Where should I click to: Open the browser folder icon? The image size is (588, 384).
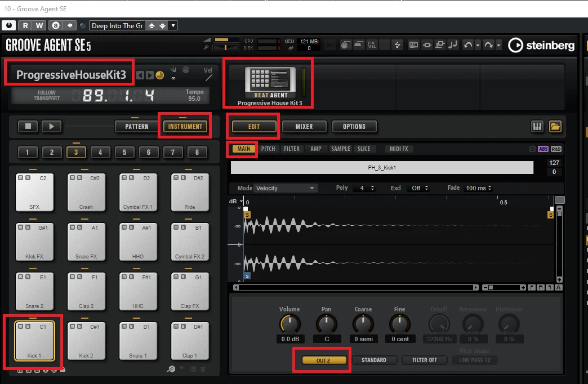pos(555,126)
